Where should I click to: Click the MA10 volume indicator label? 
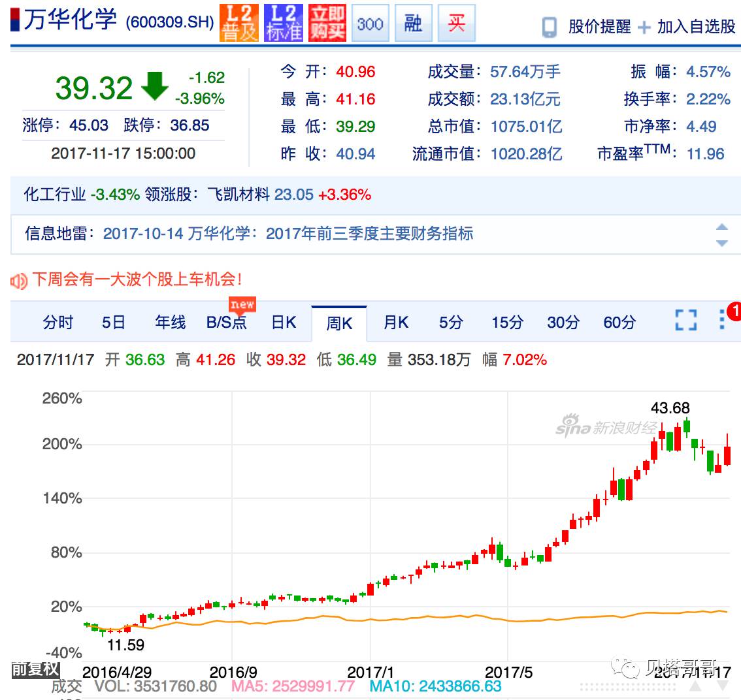435,686
